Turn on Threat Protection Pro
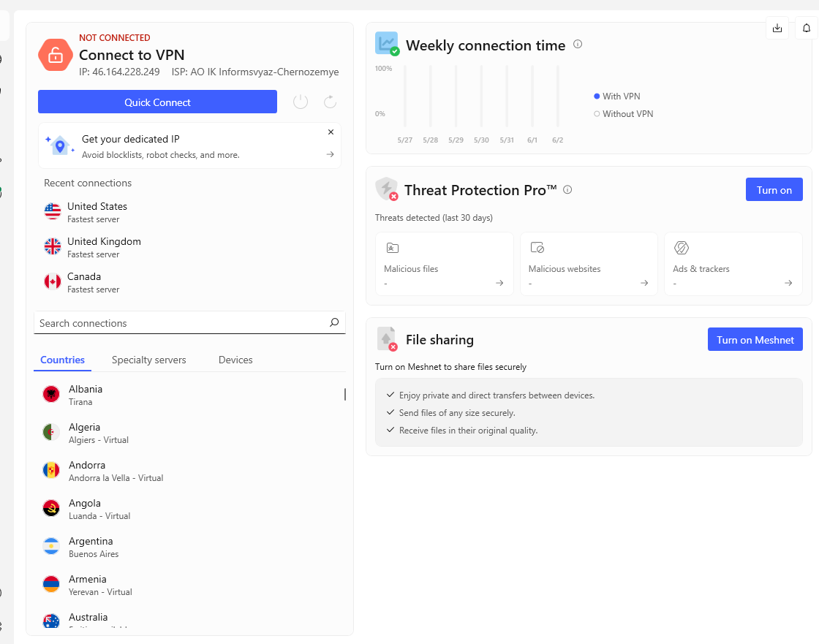The height and width of the screenshot is (644, 819). pos(774,189)
